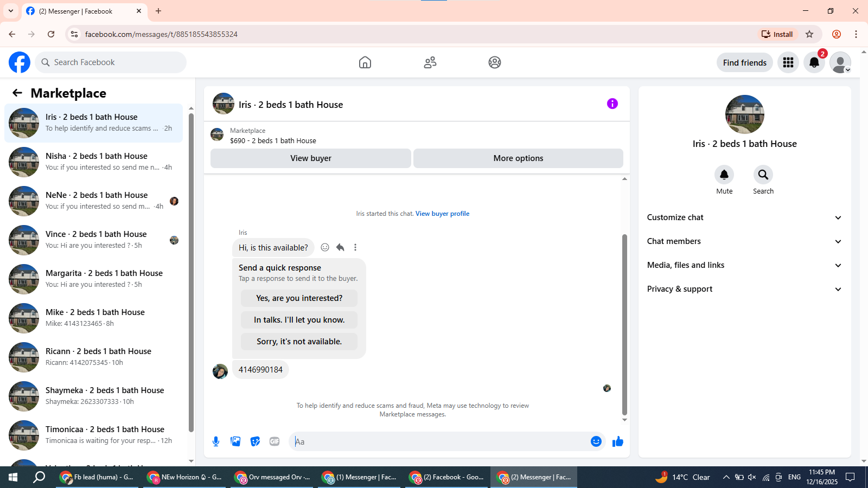Choose a GIF in composer

coord(275,441)
